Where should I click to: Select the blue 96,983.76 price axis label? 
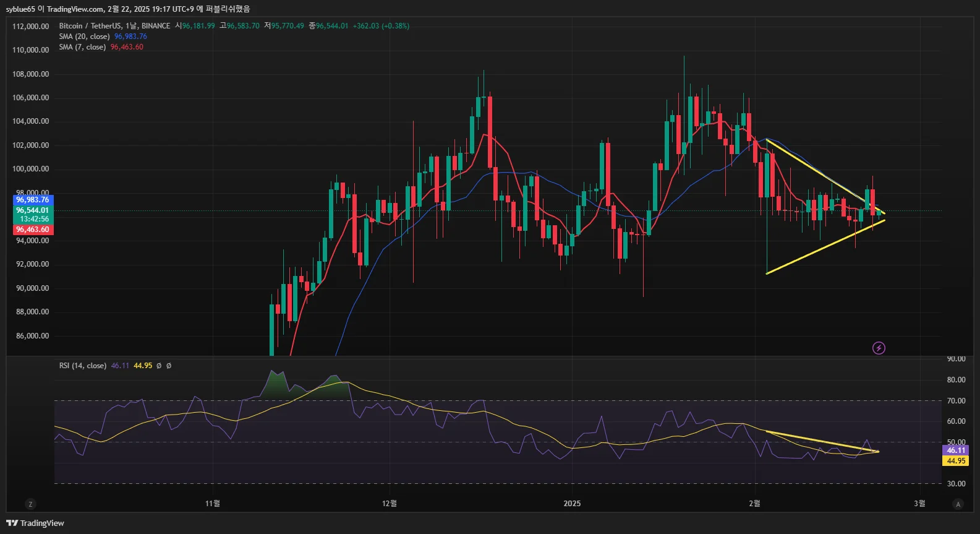point(33,200)
